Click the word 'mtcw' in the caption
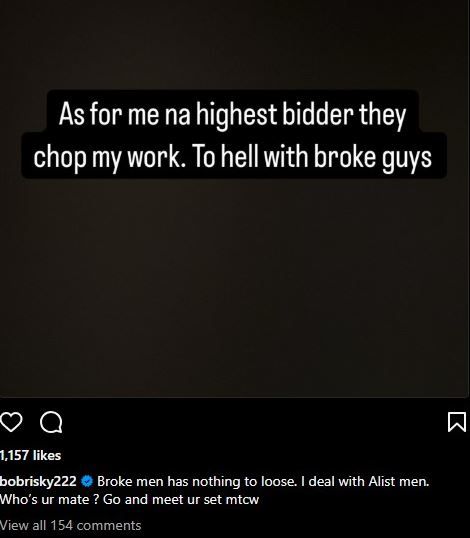Screen dimensions: 470x538 [243, 500]
